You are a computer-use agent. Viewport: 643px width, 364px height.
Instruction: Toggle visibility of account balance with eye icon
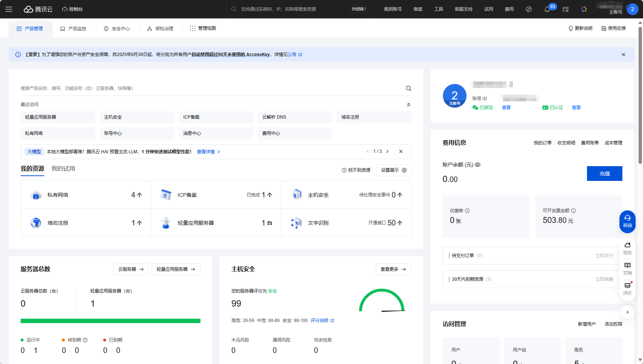coord(478,165)
